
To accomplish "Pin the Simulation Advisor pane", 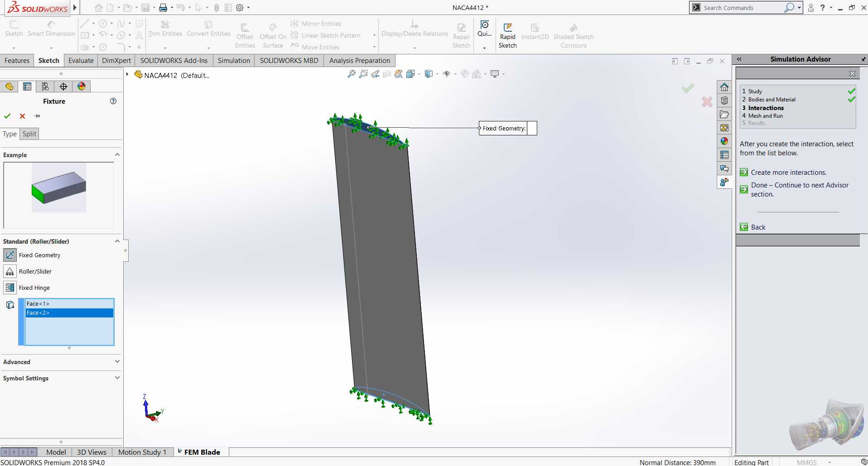I will pos(863,59).
